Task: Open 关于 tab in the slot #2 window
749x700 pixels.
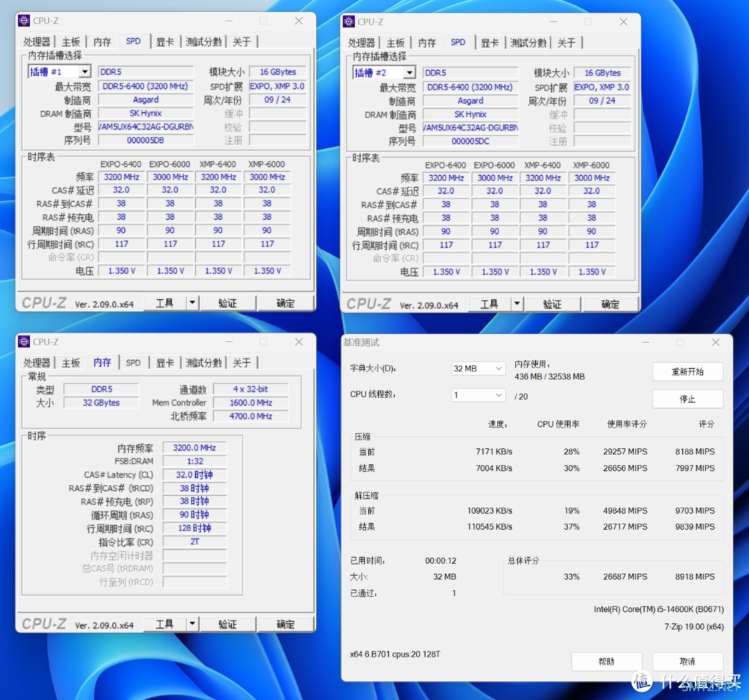Action: tap(567, 43)
